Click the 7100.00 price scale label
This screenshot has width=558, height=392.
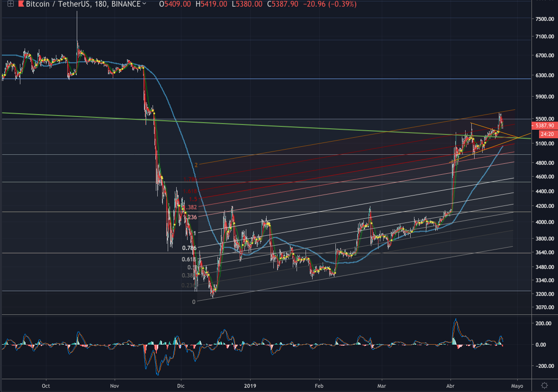click(544, 36)
